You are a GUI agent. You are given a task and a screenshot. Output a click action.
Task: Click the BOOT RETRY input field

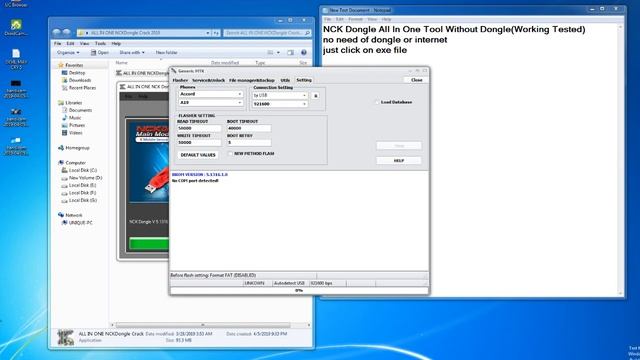249,142
